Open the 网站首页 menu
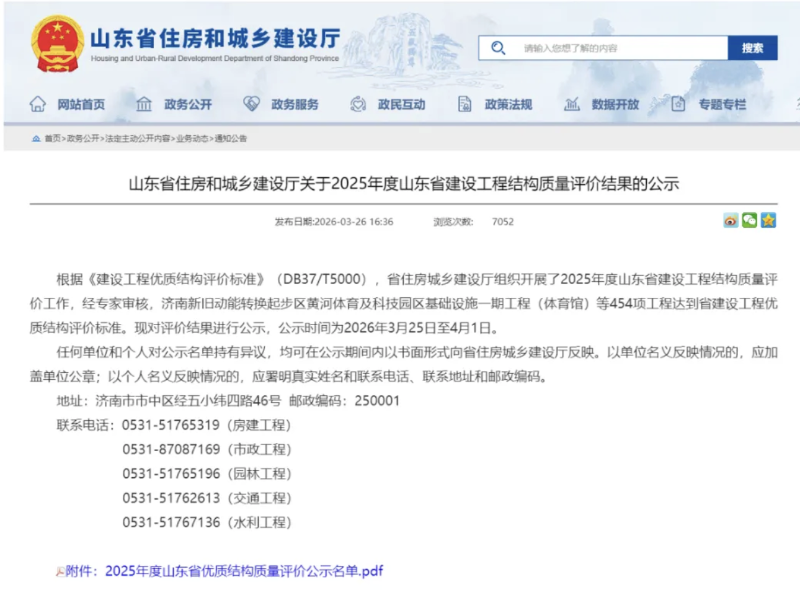This screenshot has width=800, height=592. (x=81, y=105)
